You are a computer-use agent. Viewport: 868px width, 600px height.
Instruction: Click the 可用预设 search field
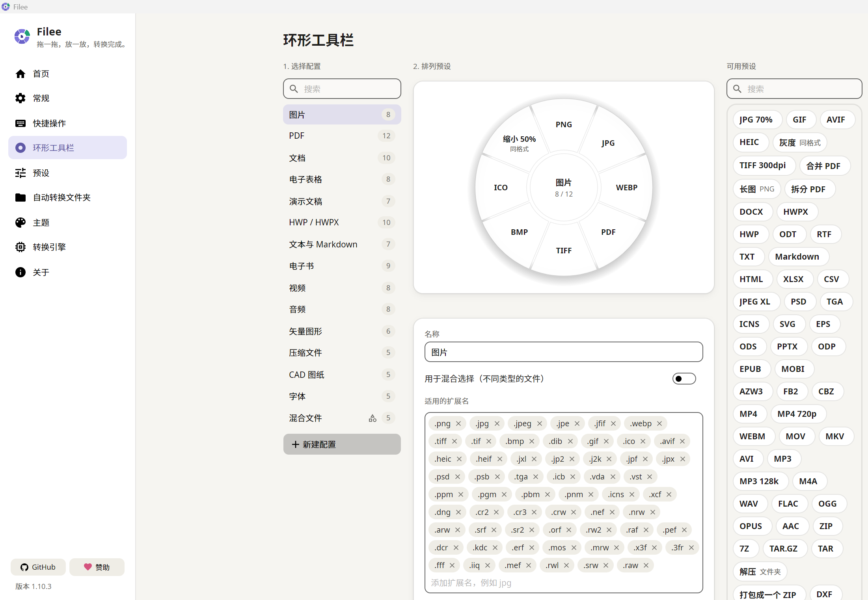pyautogui.click(x=794, y=89)
